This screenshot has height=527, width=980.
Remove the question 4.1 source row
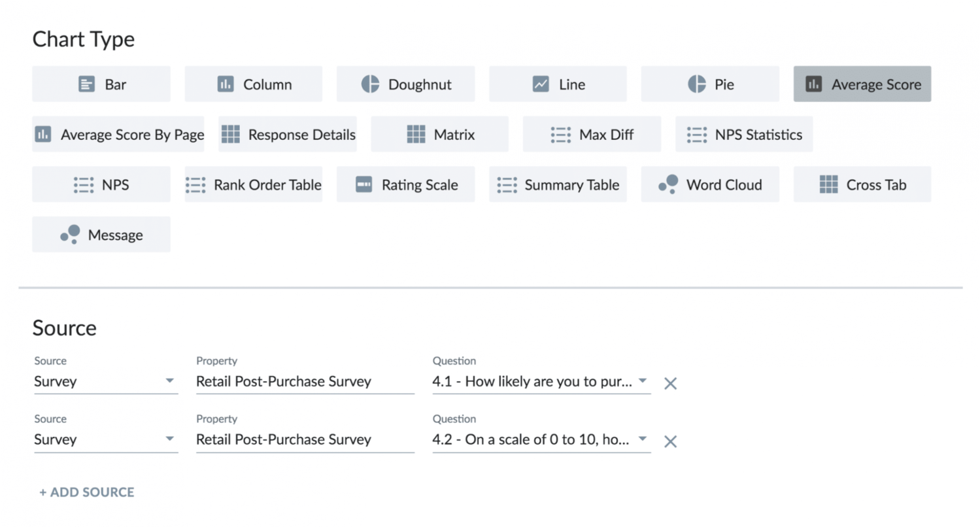click(x=670, y=383)
